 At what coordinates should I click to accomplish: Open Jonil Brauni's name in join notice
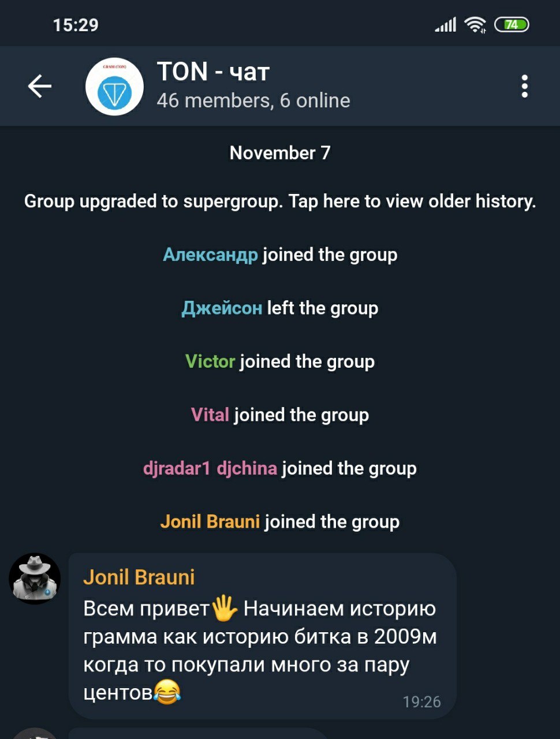[210, 522]
